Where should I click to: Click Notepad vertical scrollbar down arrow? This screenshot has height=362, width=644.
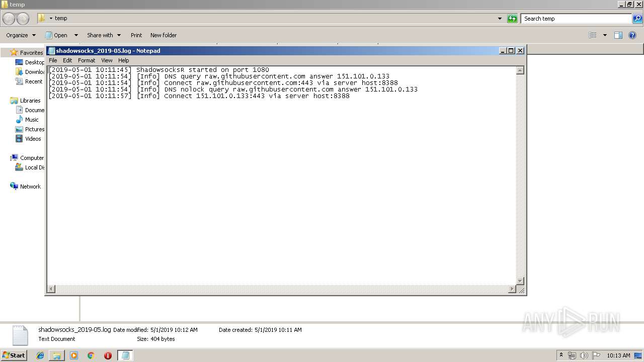click(x=520, y=281)
